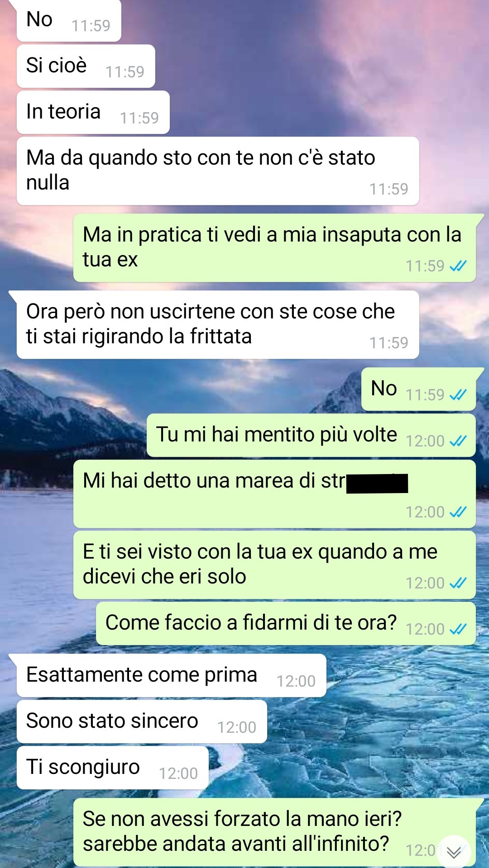Tap the 'Tu mi hai mentito più volte' bubble
The image size is (489, 868).
click(311, 435)
